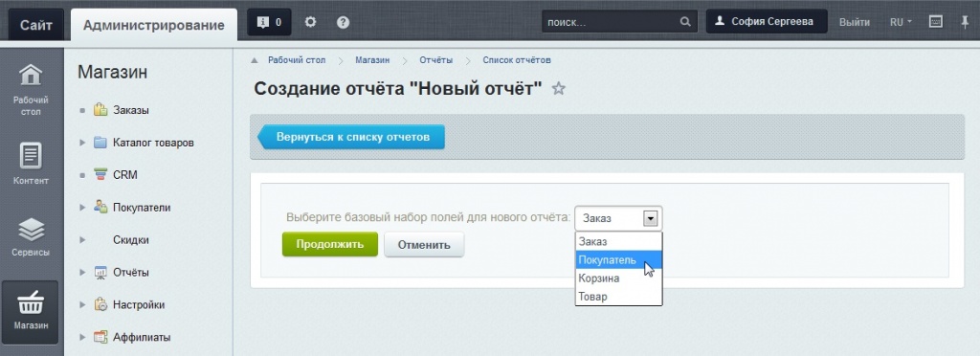Image resolution: width=980 pixels, height=356 pixels.
Task: Click the Отменить button
Action: click(424, 244)
